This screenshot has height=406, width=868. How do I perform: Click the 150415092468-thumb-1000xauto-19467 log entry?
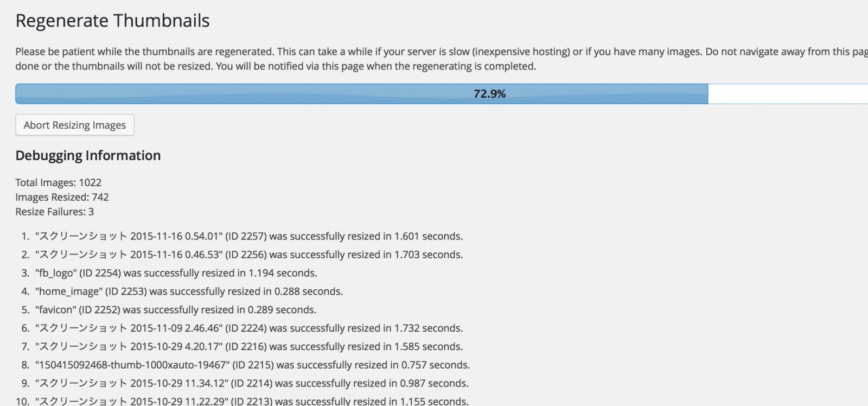coord(253,365)
